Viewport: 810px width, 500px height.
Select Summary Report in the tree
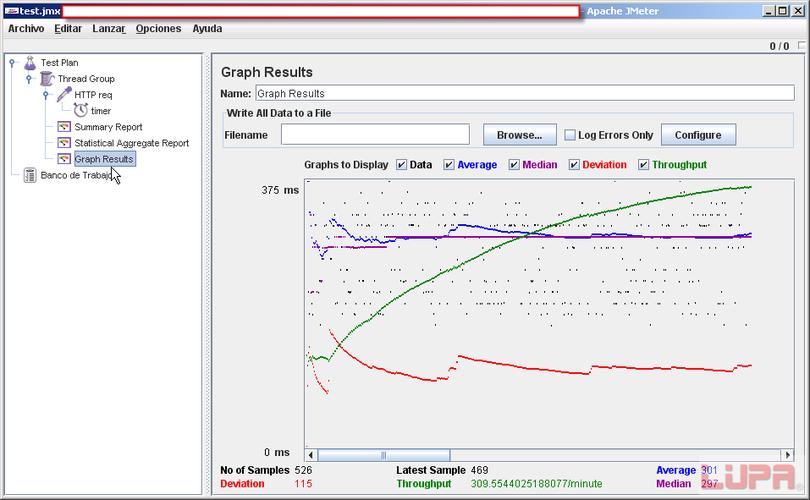(108, 127)
